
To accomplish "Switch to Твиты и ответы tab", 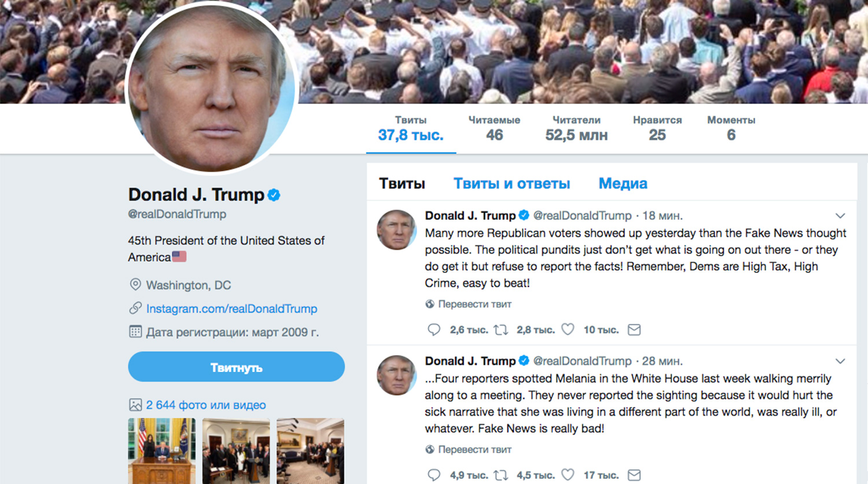I will (x=512, y=184).
